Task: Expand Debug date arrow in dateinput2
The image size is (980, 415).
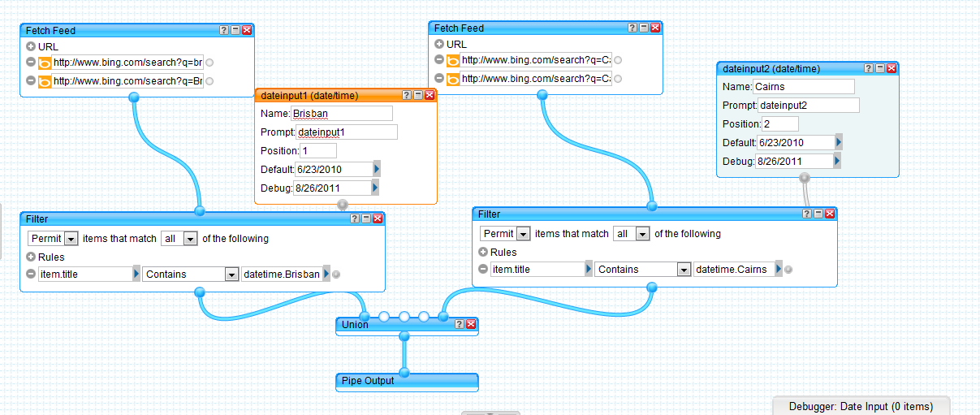Action: tap(837, 161)
